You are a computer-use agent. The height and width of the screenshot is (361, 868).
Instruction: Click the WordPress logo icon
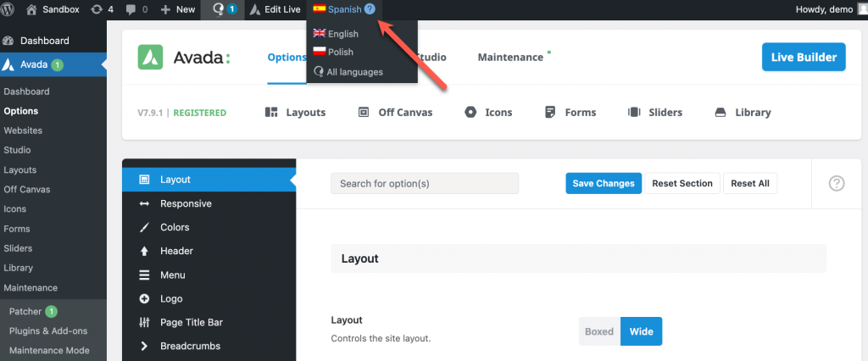9,9
